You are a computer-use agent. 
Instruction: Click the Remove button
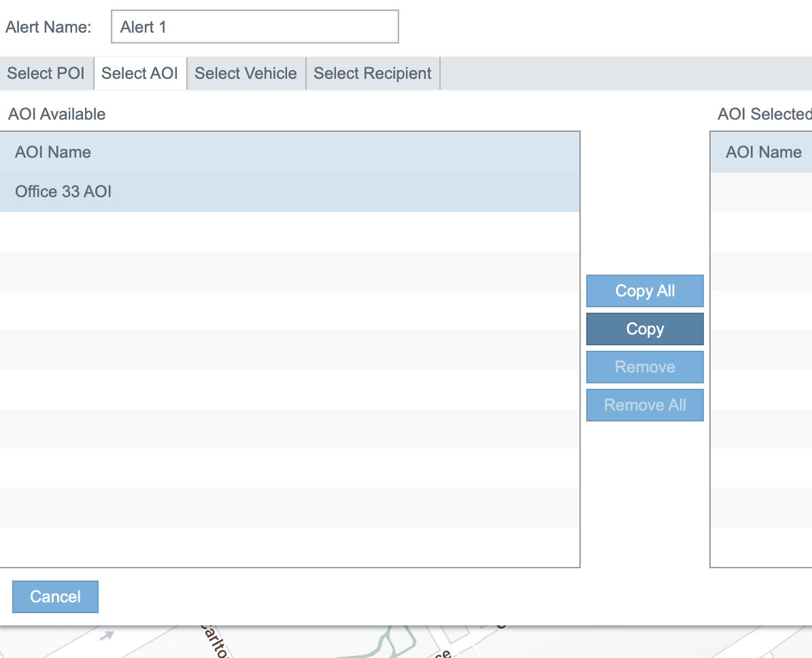click(645, 367)
